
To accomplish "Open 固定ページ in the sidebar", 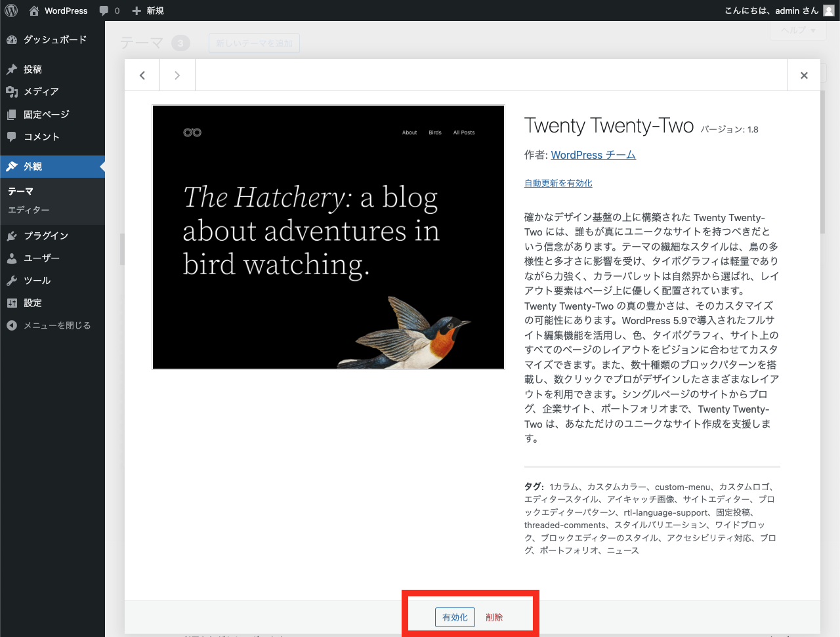I will tap(52, 114).
